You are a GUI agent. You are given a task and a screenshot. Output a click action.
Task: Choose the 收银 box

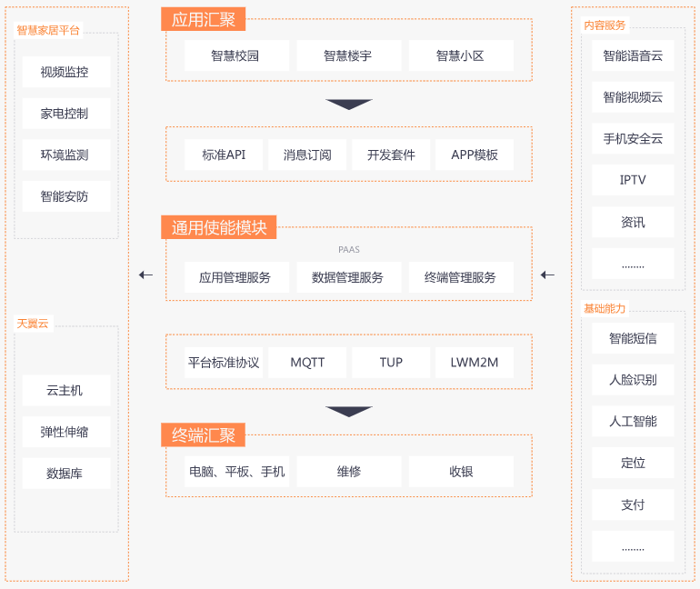[x=461, y=472]
